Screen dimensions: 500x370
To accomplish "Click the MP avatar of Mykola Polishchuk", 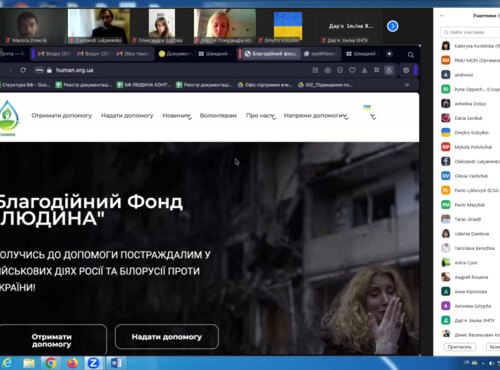I will pyautogui.click(x=446, y=147).
